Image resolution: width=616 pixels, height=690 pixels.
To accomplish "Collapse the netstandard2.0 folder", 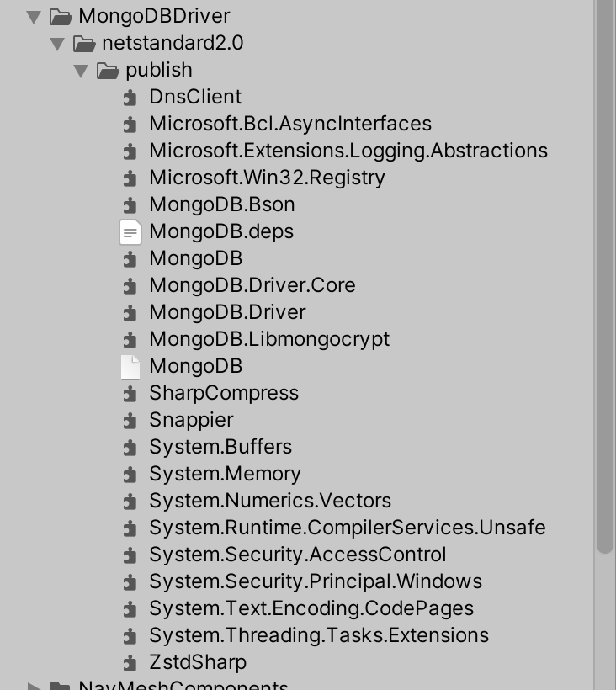I will coord(56,43).
